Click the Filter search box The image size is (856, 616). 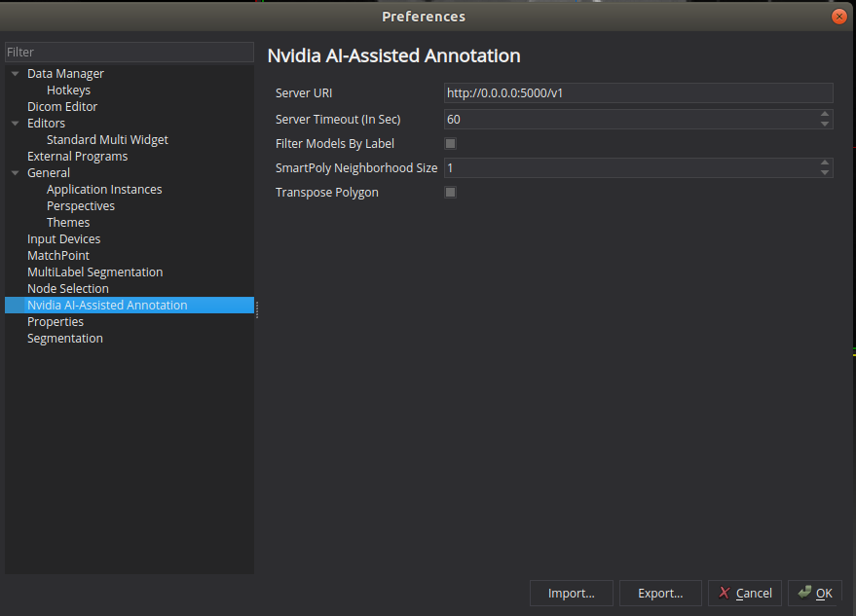pyautogui.click(x=127, y=52)
